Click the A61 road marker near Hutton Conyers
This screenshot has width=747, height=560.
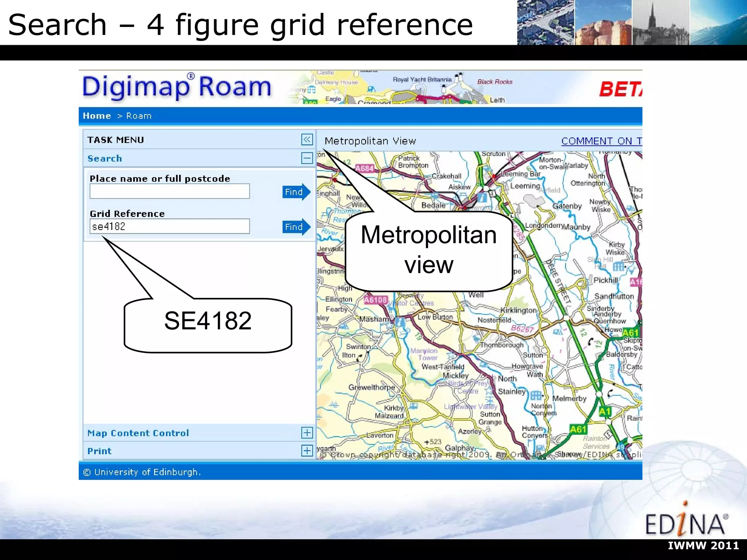578,429
